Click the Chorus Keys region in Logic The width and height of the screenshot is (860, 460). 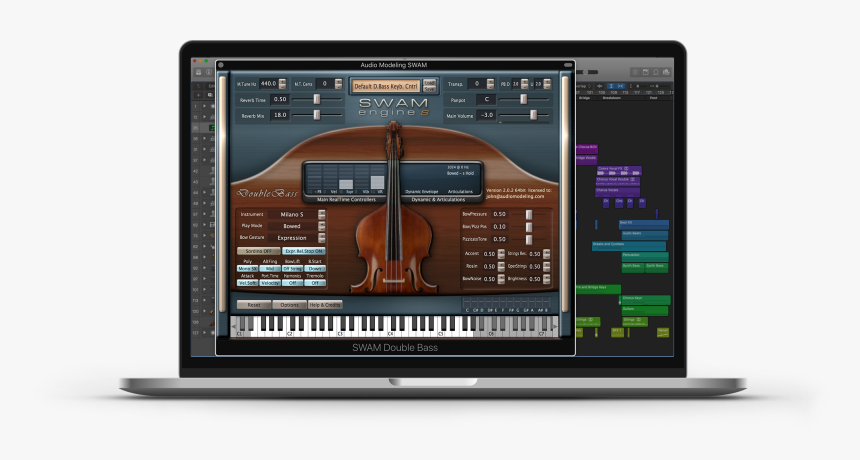645,300
